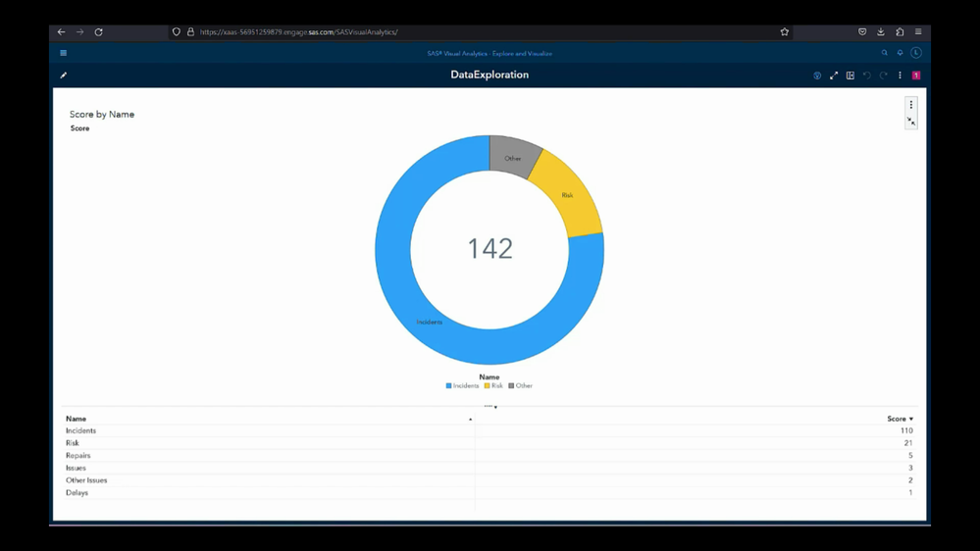The height and width of the screenshot is (551, 980).
Task: Click the score value 21
Action: coord(908,443)
